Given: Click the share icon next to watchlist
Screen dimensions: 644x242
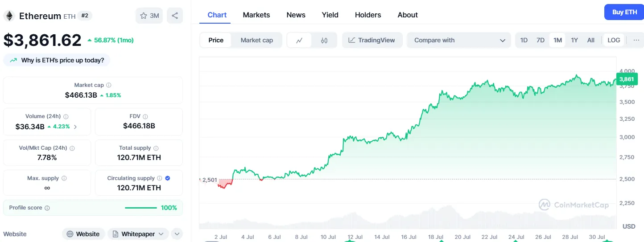Looking at the screenshot, I should (175, 16).
